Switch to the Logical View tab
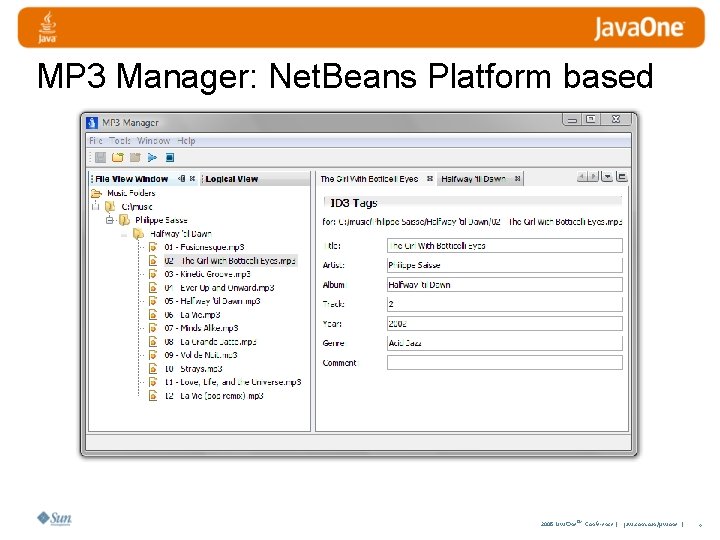This screenshot has width=720, height=540. tap(232, 179)
